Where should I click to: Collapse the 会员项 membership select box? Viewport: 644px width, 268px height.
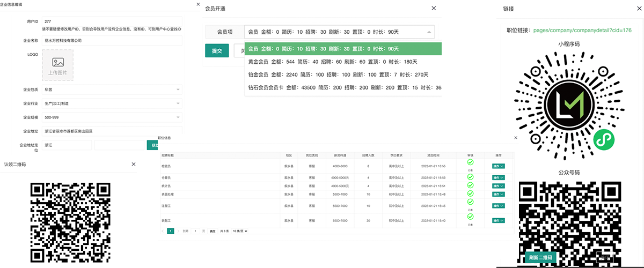tap(339, 32)
